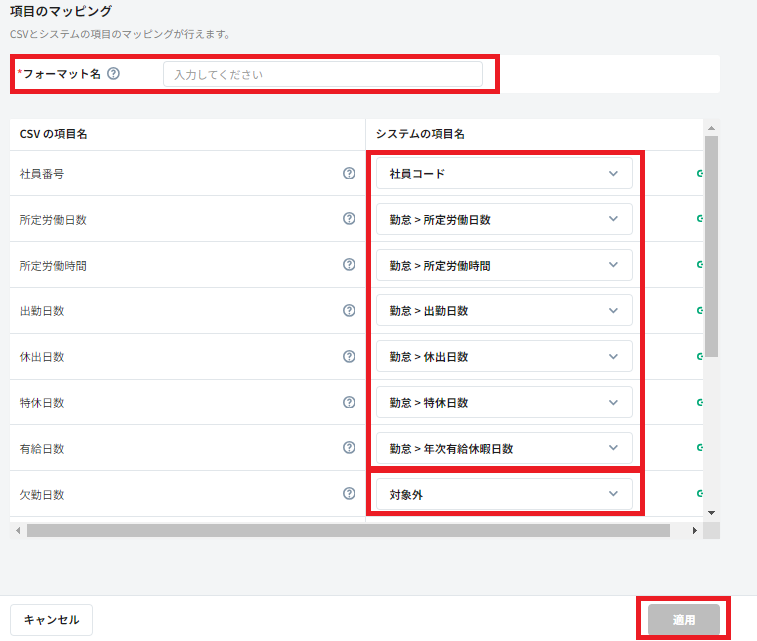Expand the 勤怠 > 年次有給休暇日数 dropdown
Viewport: 757px width, 641px height.
point(504,448)
